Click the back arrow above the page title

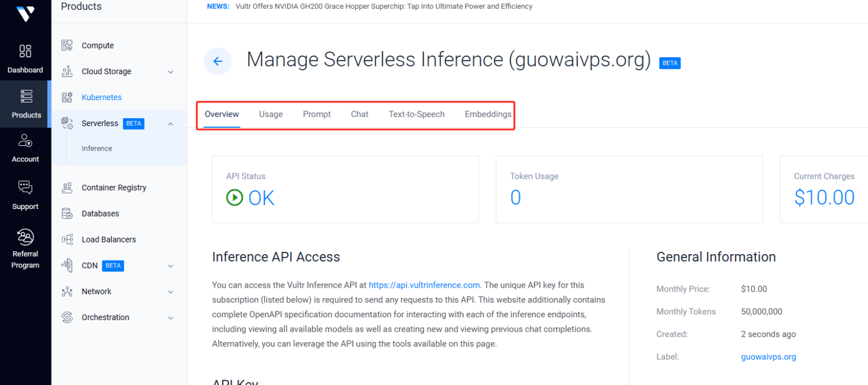[x=218, y=61]
